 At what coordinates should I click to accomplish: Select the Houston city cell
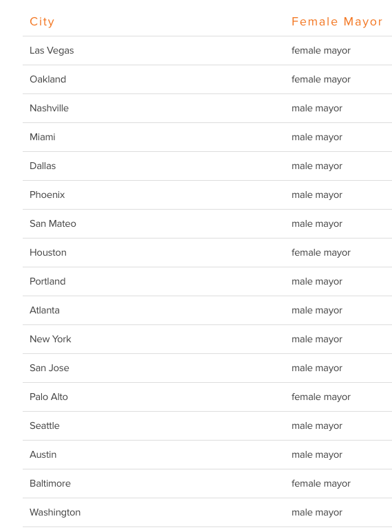[48, 252]
